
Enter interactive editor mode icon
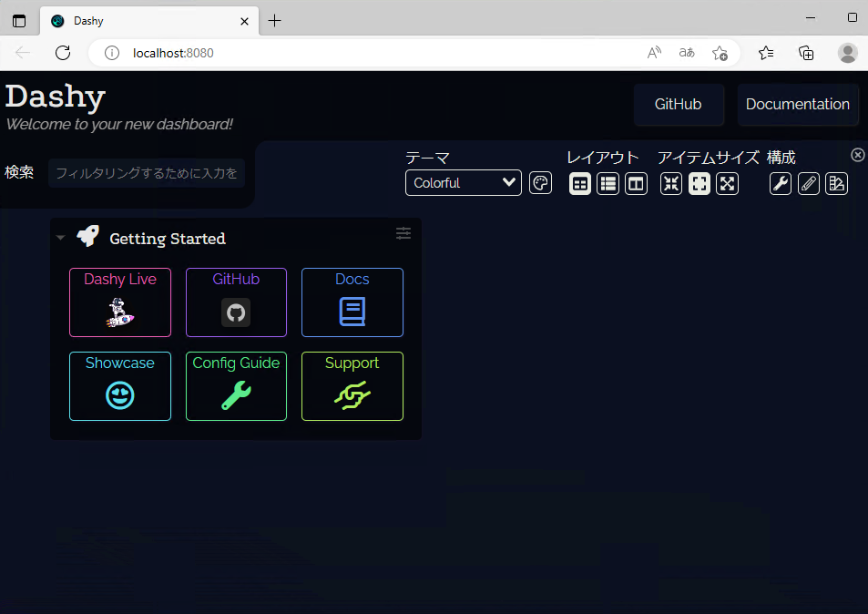[836, 184]
